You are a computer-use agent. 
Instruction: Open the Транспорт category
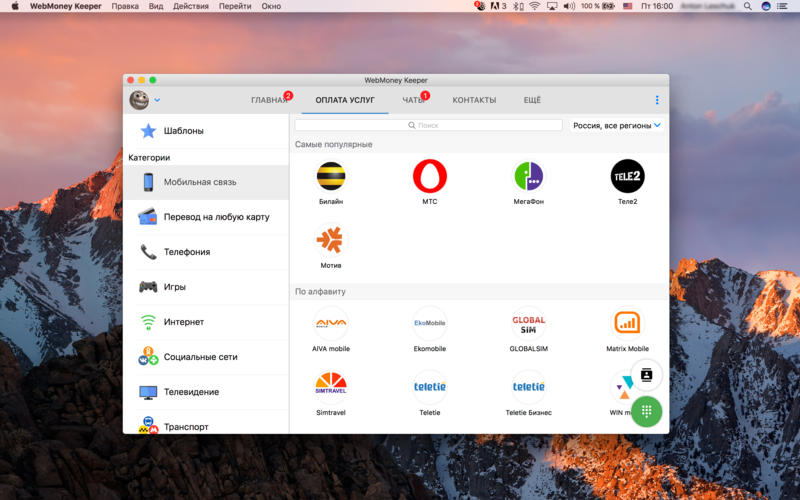coord(206,423)
